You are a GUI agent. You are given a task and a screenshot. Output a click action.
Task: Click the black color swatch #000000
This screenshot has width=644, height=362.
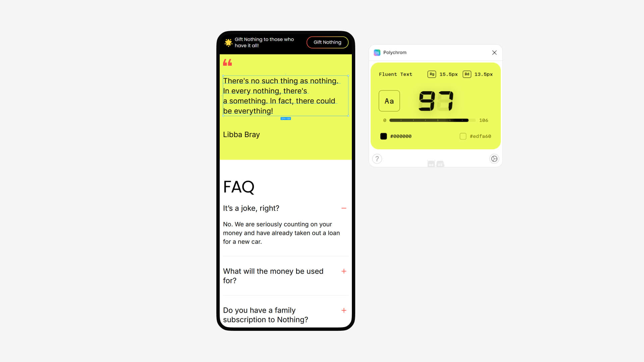point(383,136)
